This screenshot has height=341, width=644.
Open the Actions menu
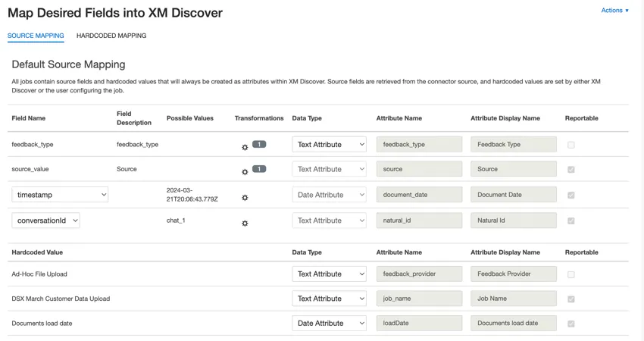pos(614,11)
